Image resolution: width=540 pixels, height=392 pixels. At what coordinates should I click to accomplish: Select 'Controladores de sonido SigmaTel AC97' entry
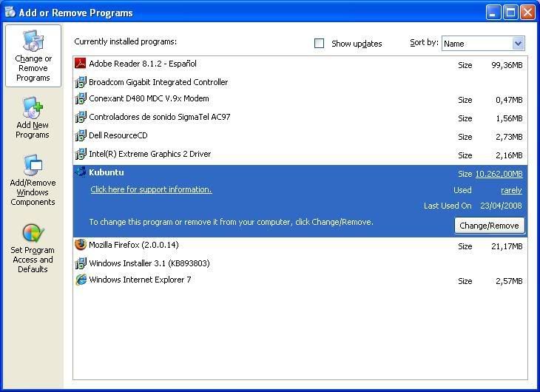pos(300,118)
